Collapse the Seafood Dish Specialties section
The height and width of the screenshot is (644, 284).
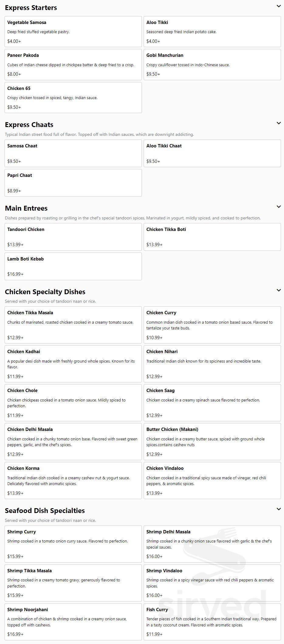click(x=279, y=509)
